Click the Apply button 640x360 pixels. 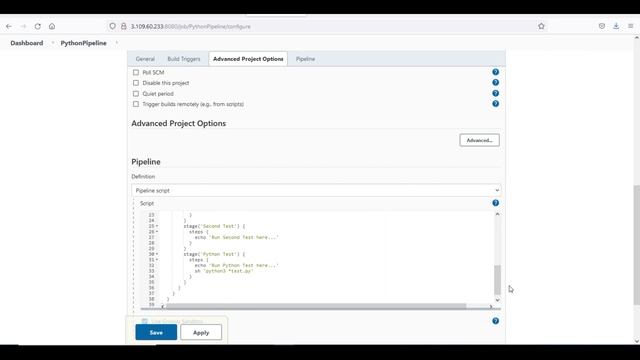[x=201, y=332]
